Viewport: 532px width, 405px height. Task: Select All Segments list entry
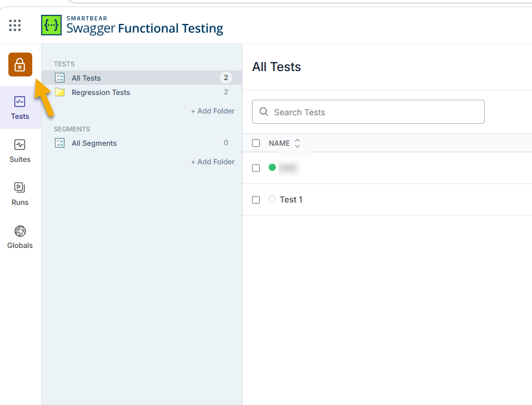(x=142, y=143)
